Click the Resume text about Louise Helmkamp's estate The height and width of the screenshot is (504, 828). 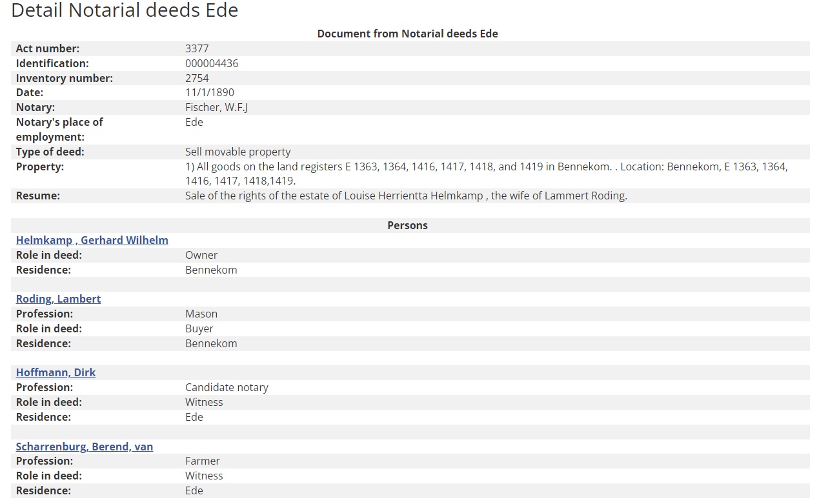click(x=405, y=196)
